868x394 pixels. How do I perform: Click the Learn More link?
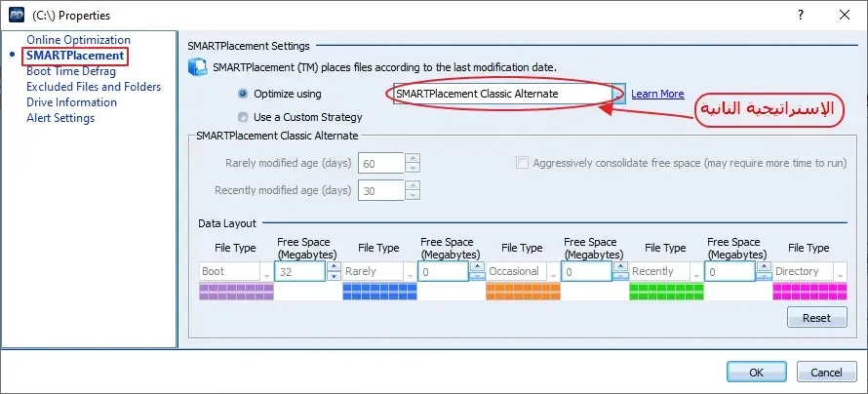(x=657, y=94)
